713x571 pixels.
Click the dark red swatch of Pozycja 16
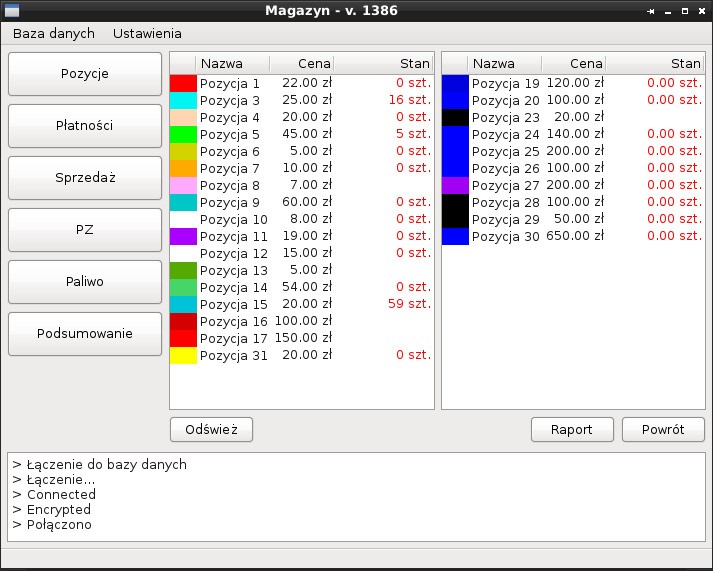(x=183, y=321)
